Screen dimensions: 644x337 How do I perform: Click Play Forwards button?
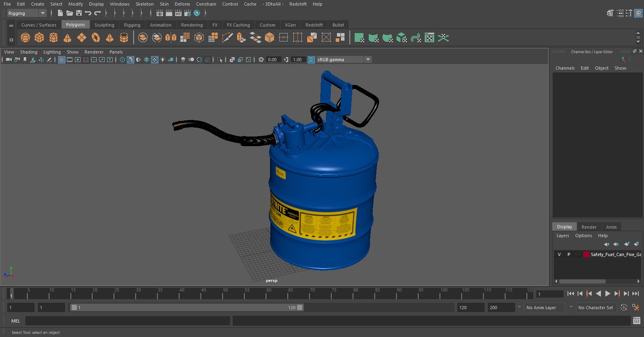(608, 294)
